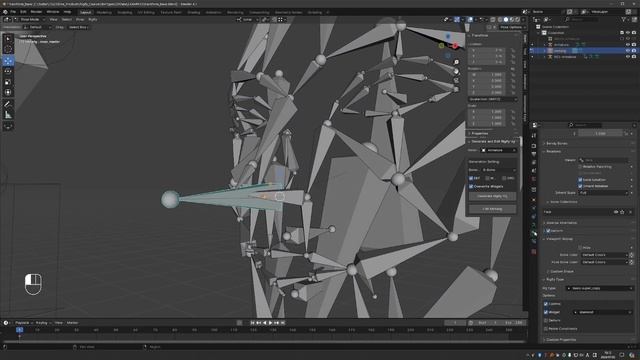
Task: Toggle the viewport Overlays icon
Action: pos(470,19)
